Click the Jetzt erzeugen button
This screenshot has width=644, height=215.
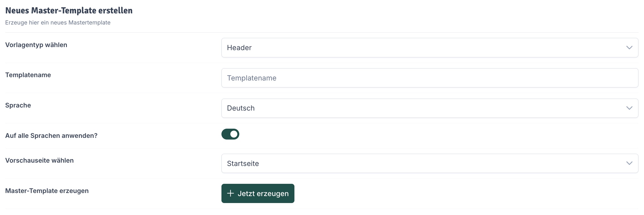coord(258,193)
